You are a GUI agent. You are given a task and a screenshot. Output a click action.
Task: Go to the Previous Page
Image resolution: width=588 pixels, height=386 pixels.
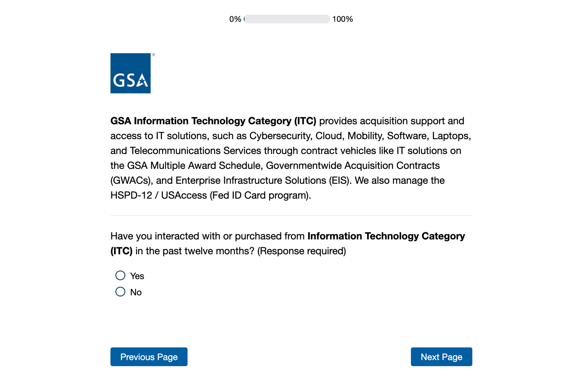149,357
